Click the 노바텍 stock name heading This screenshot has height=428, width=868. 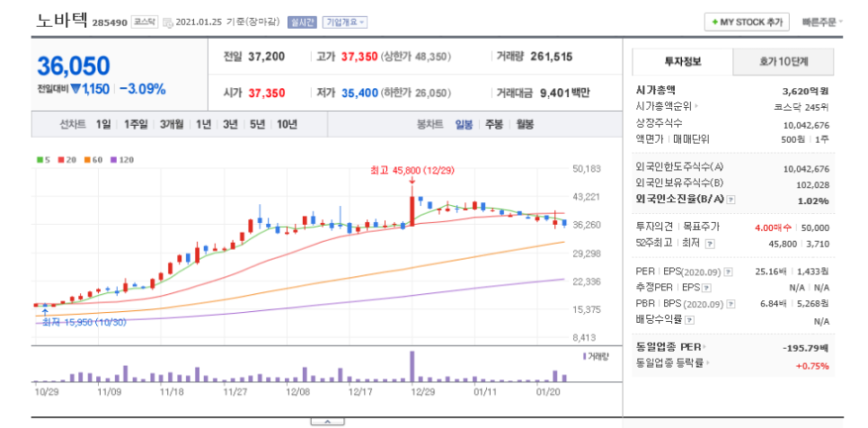pyautogui.click(x=62, y=21)
